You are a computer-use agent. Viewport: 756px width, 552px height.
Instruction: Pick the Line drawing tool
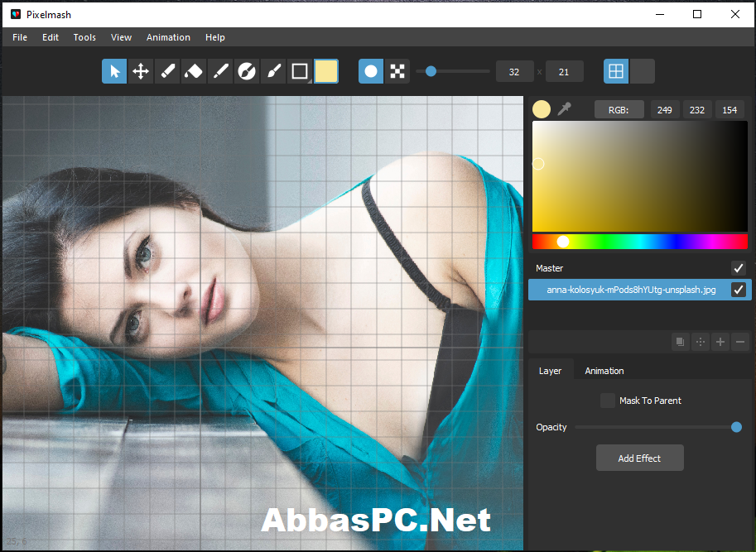tap(220, 71)
